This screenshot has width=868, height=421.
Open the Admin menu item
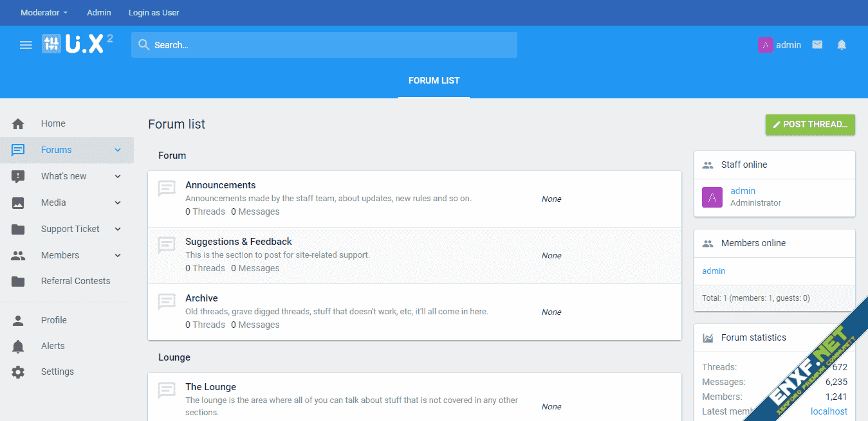(x=98, y=13)
